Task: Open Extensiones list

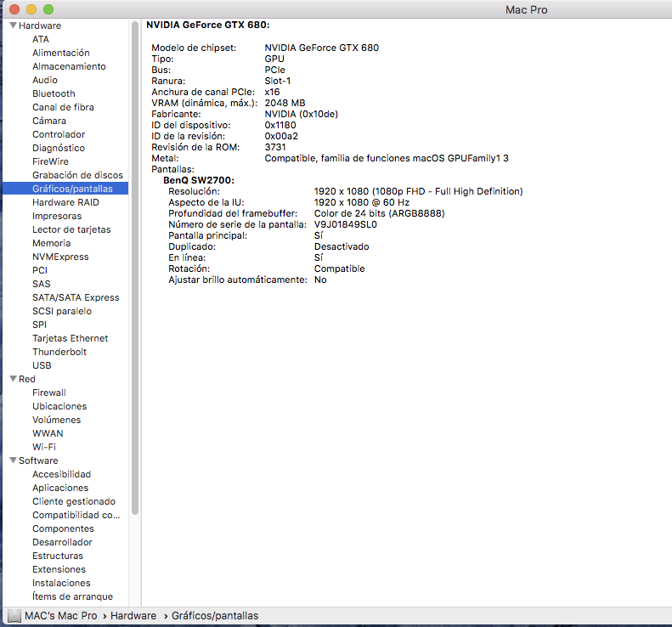Action: pos(59,569)
